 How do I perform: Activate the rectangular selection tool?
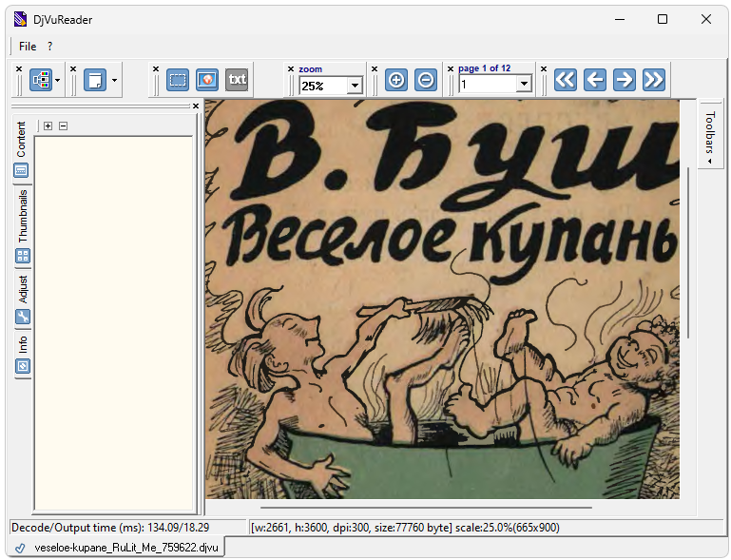pos(178,80)
